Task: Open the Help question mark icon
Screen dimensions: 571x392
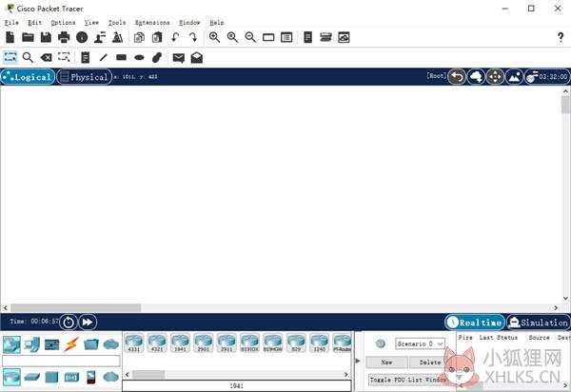Action: point(561,37)
